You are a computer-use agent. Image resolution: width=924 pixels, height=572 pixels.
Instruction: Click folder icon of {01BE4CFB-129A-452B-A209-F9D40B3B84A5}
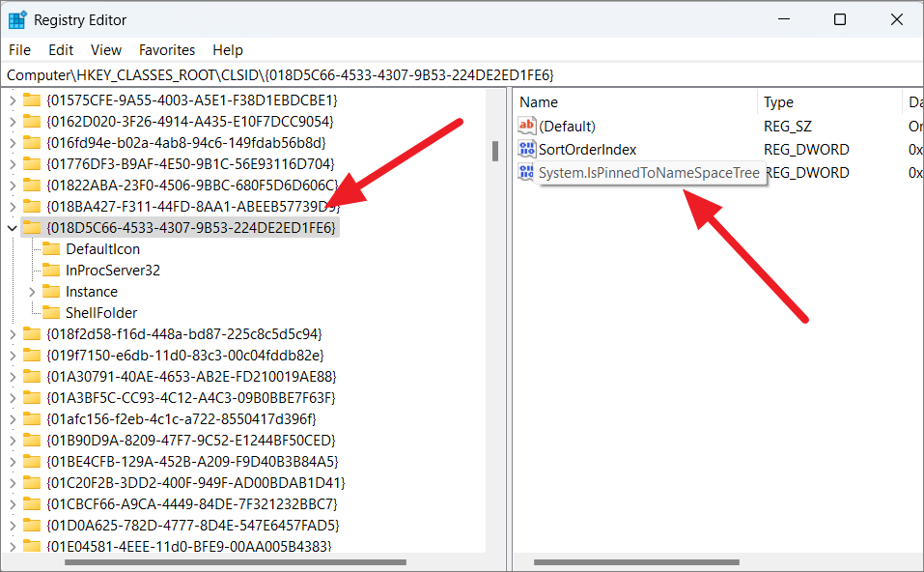[x=31, y=461]
